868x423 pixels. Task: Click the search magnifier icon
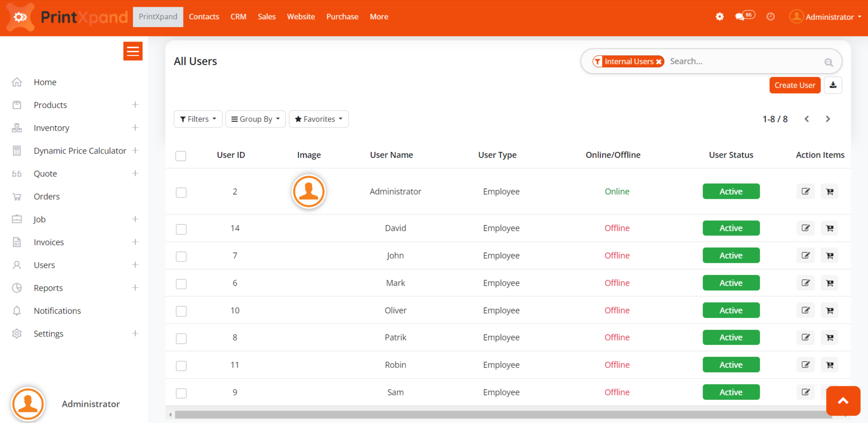(x=828, y=63)
